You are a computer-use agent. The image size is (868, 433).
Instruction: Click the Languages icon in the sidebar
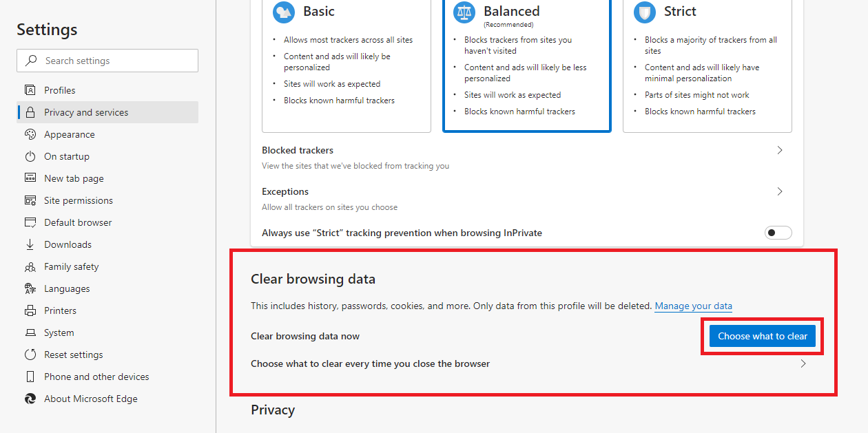point(30,288)
